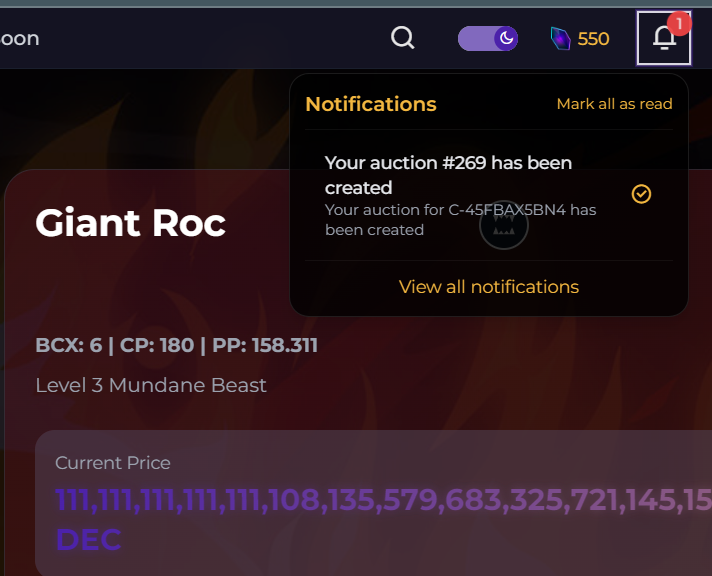Click the red unread count badge

(x=679, y=24)
